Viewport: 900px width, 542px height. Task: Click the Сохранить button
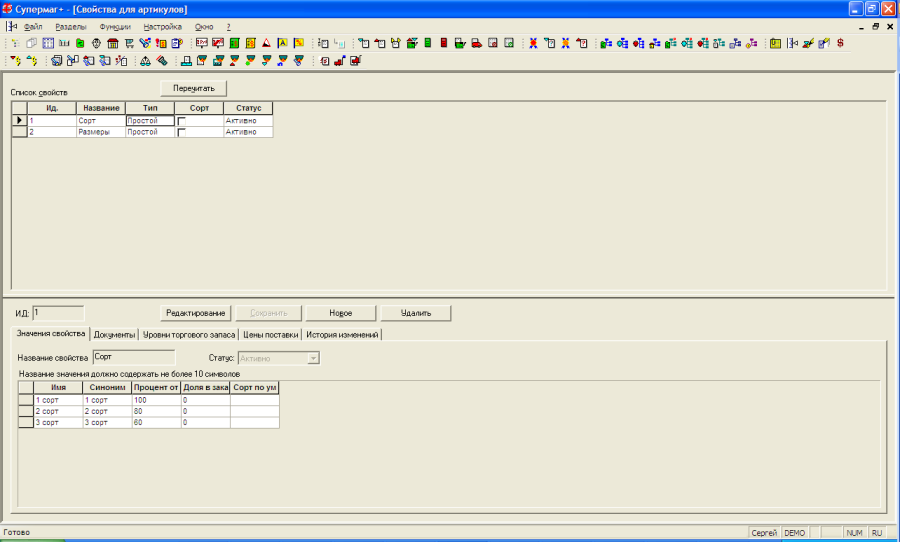(x=269, y=313)
